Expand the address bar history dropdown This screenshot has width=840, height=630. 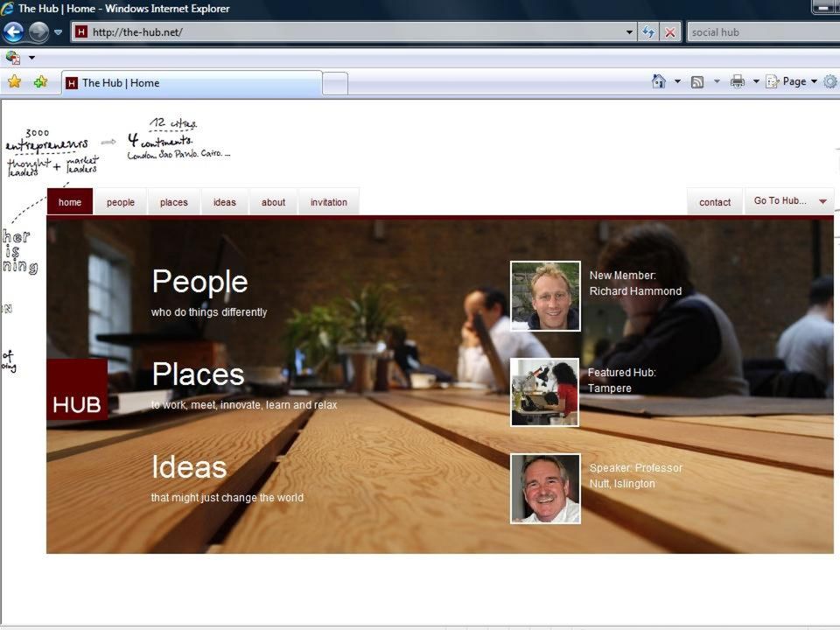click(629, 32)
